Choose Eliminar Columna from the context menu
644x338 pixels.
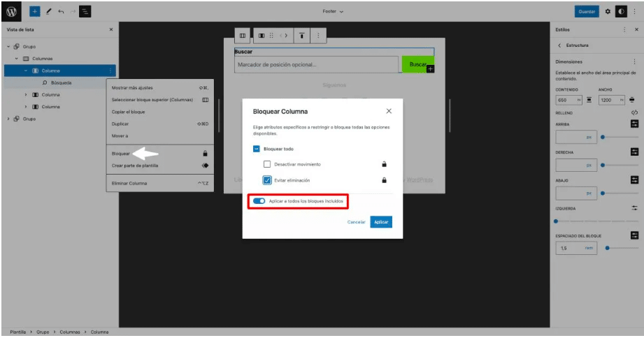(x=159, y=184)
